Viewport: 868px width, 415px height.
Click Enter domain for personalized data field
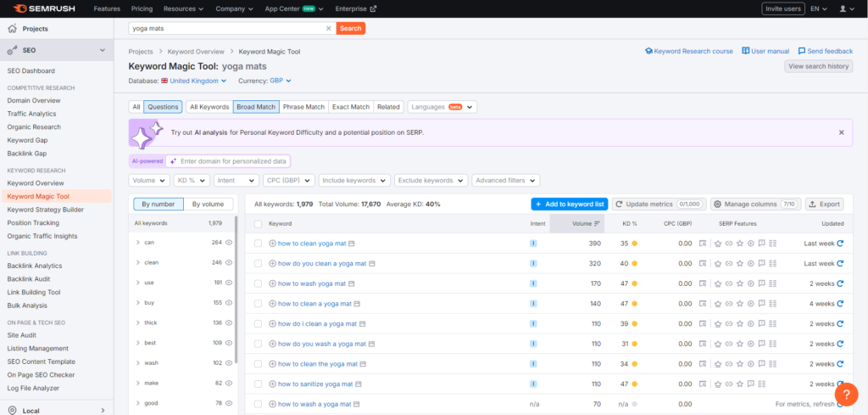pyautogui.click(x=228, y=161)
